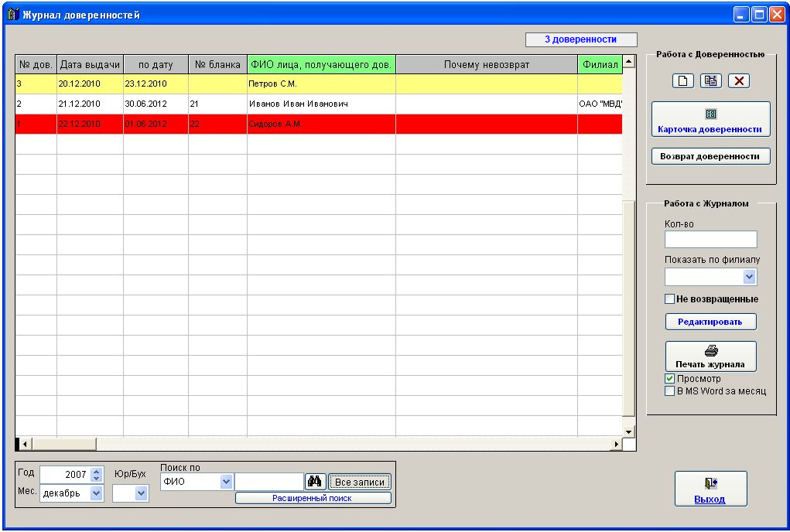The height and width of the screenshot is (532, 790).
Task: Click Редактировать button
Action: point(710,322)
